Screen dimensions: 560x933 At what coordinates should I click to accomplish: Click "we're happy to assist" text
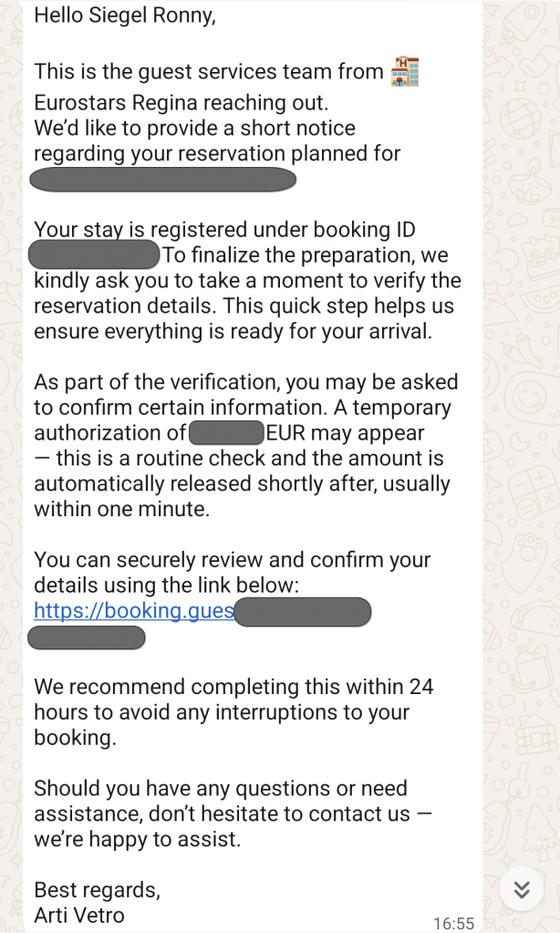[x=137, y=839]
